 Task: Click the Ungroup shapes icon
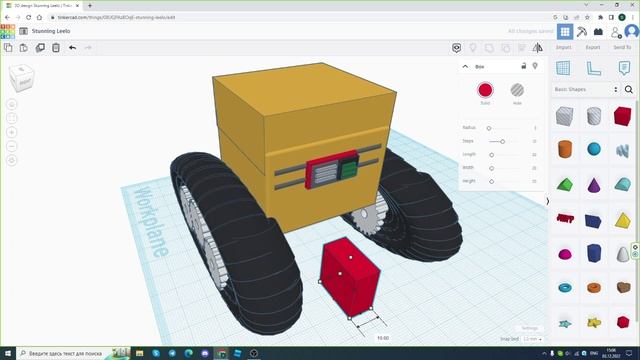[505, 48]
